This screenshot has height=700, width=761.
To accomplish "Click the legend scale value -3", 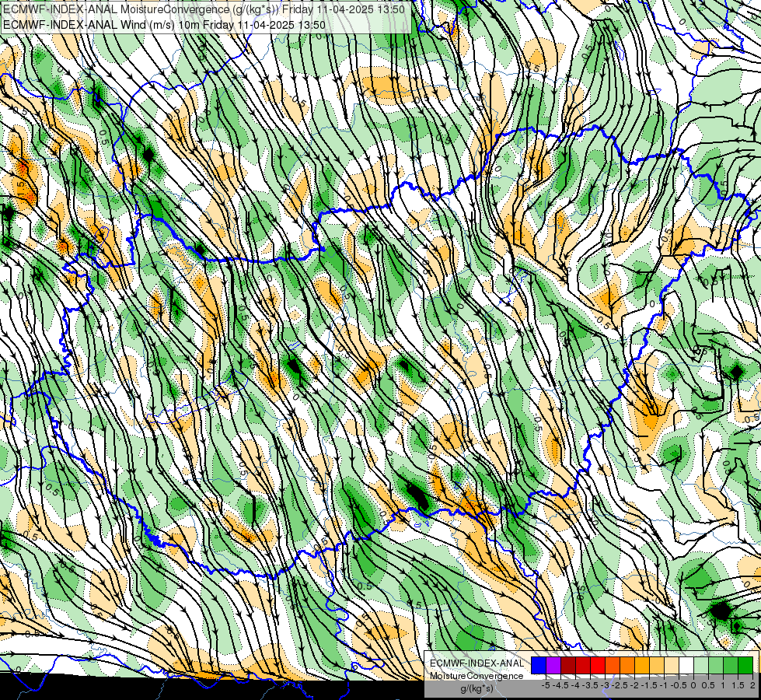I will 606,685.
